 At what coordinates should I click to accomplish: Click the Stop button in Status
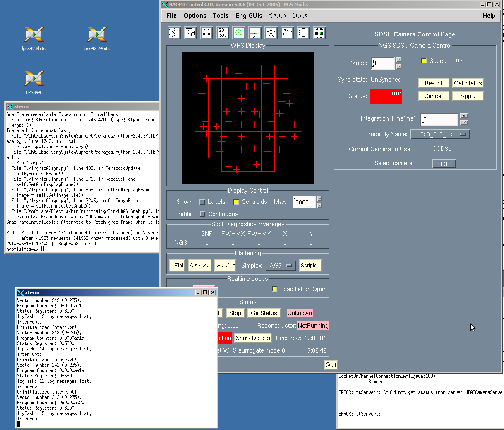click(x=235, y=313)
